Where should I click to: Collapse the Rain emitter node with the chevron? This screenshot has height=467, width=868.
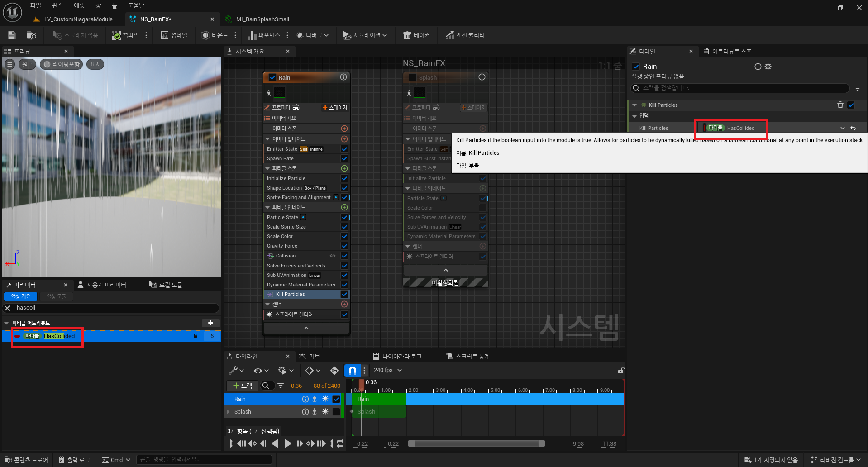pyautogui.click(x=306, y=328)
